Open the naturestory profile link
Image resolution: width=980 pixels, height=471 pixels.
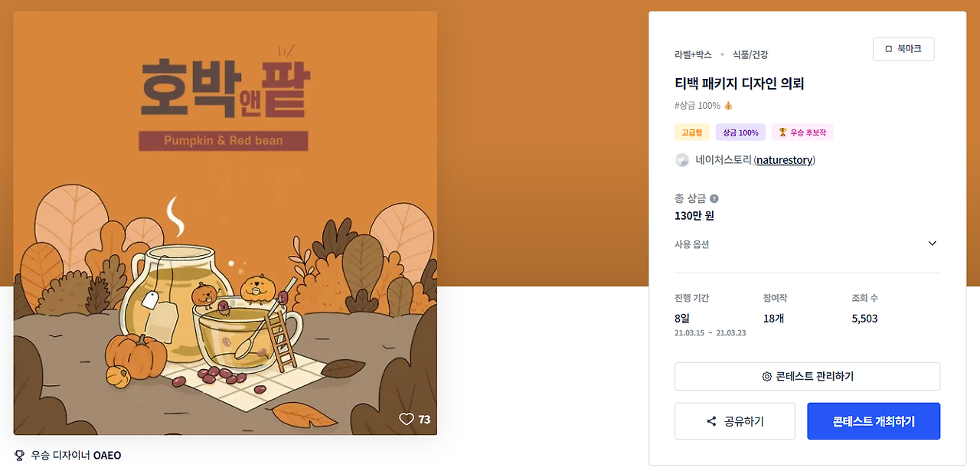tap(785, 160)
